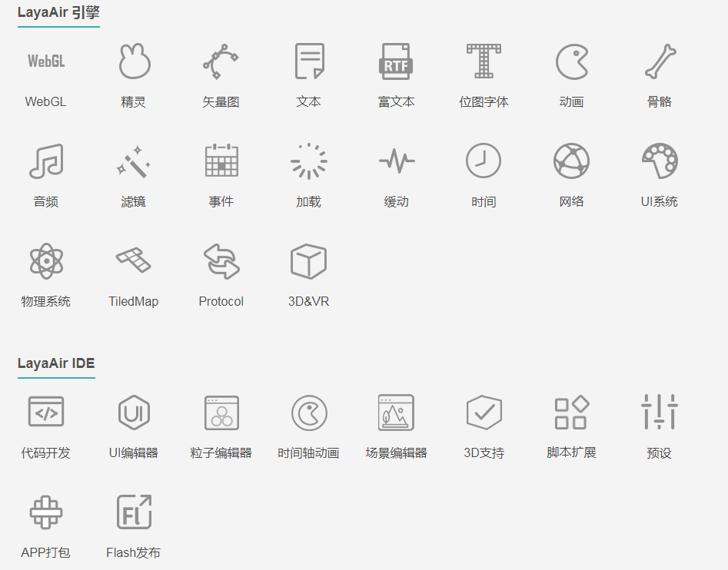Screen dimensions: 728x570
Task: Click the 位图字体 text label
Action: coord(484,101)
